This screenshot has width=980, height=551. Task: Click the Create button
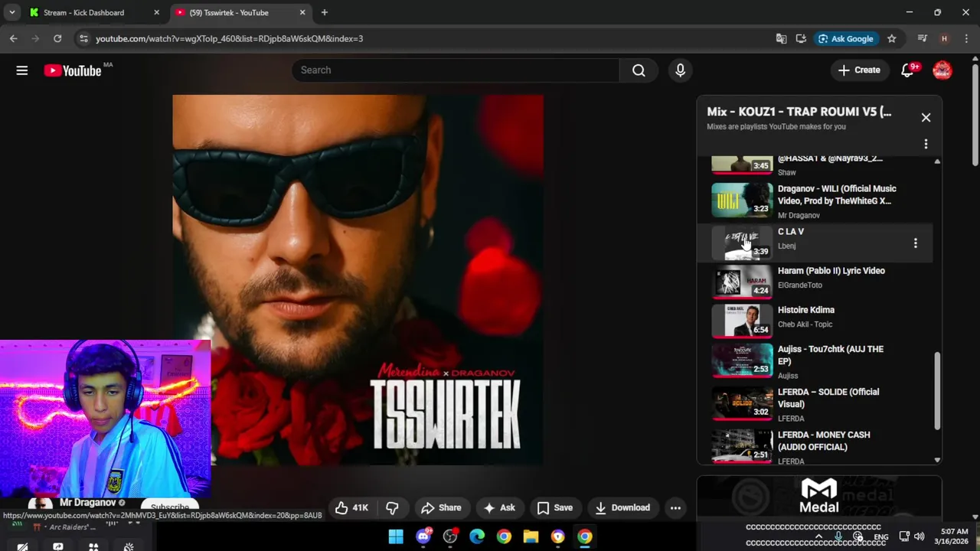tap(859, 70)
